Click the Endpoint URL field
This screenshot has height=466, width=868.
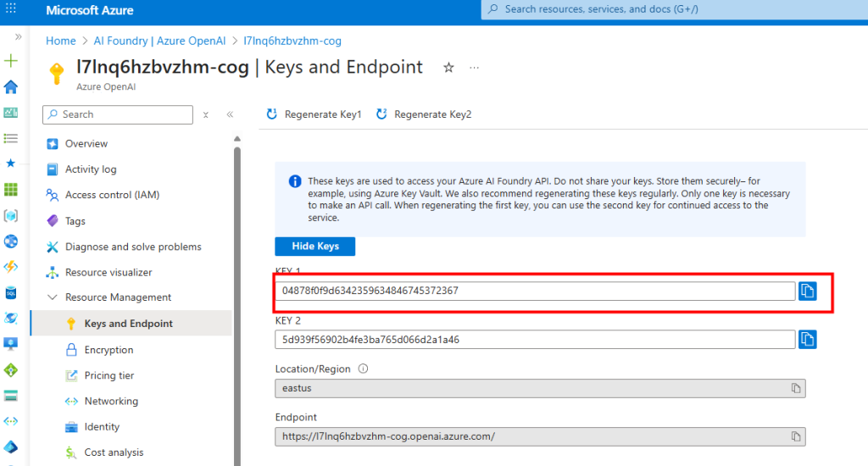540,436
